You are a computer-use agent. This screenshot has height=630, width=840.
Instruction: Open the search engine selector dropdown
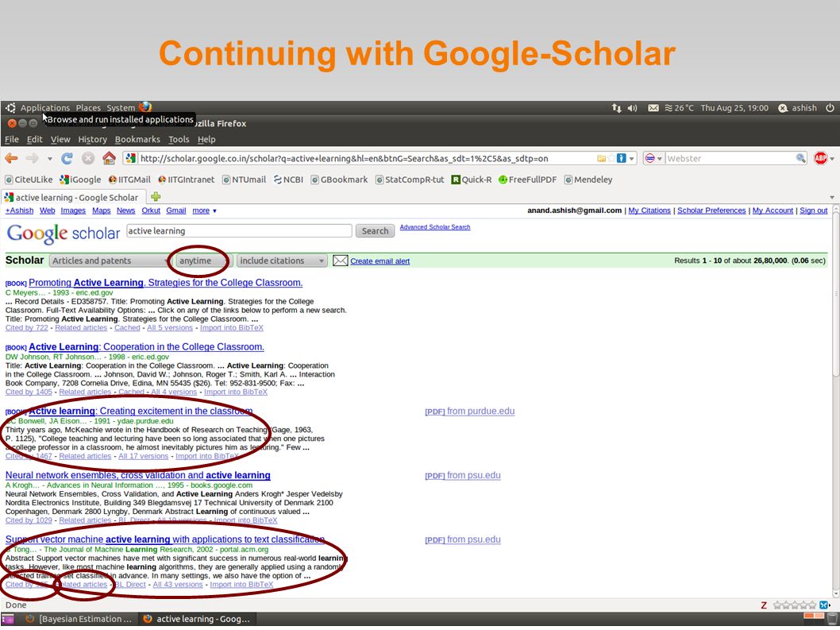pyautogui.click(x=653, y=158)
